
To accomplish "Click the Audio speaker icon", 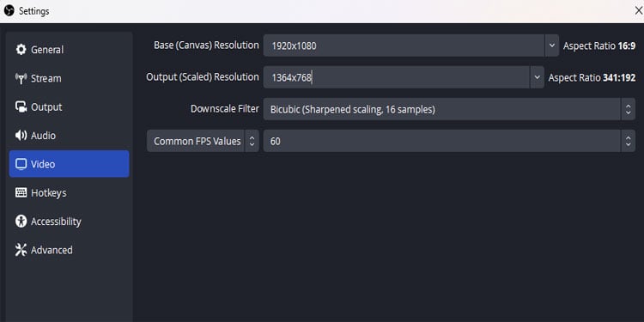I will (21, 136).
